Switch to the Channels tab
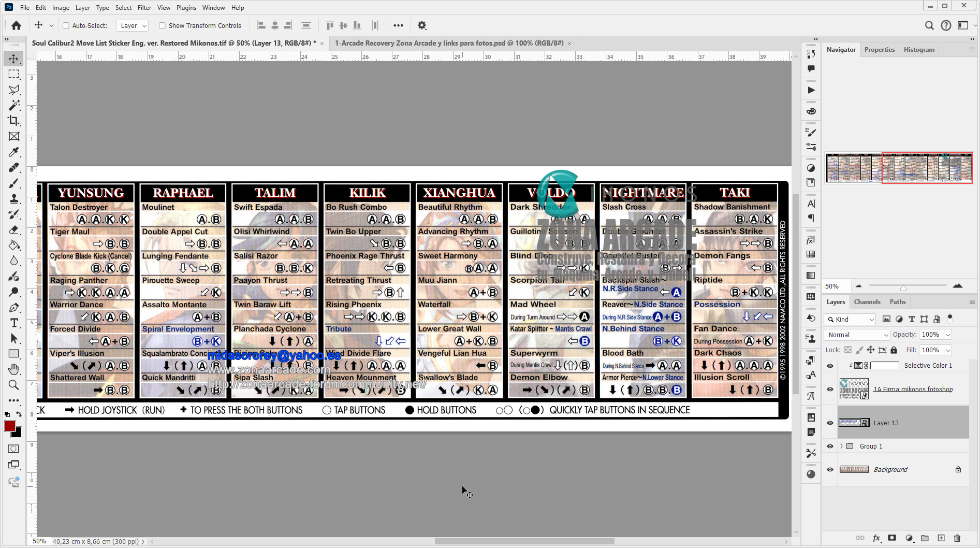Image resolution: width=980 pixels, height=548 pixels. [x=867, y=301]
